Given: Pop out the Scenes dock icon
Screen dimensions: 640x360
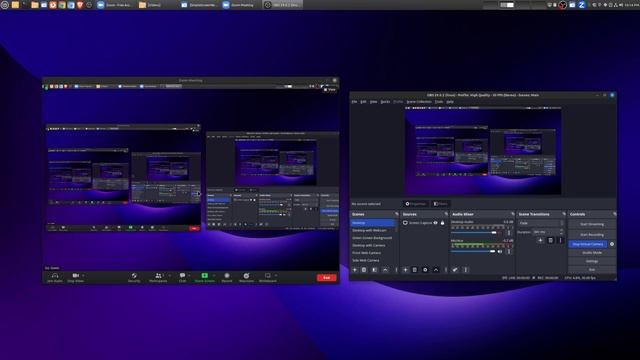Looking at the screenshot, I should (x=396, y=214).
